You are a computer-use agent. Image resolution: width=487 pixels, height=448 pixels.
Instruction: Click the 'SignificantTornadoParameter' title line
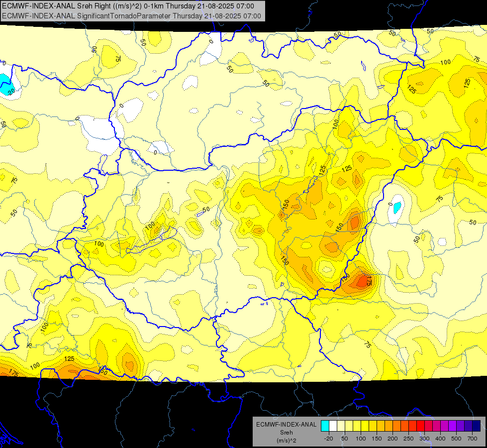[x=131, y=16]
